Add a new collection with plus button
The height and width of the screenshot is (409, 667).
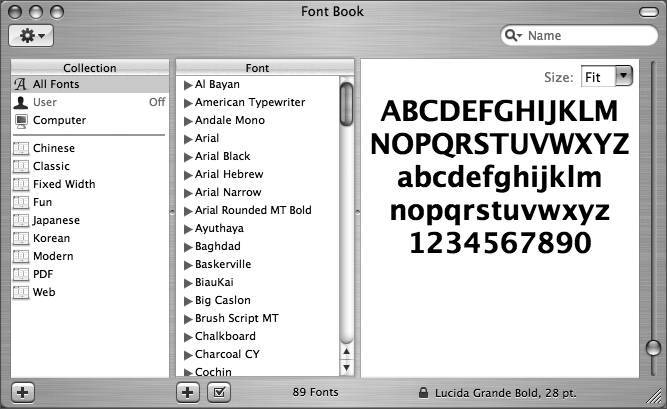[23, 392]
